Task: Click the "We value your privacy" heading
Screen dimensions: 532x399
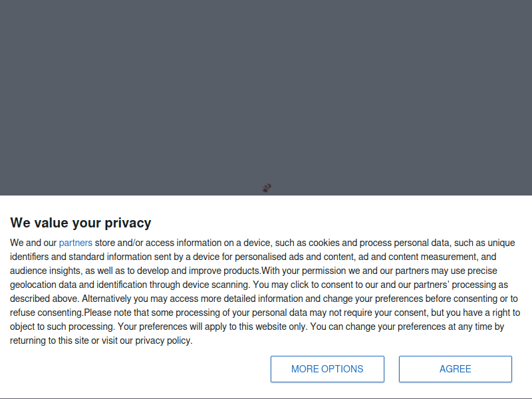Action: tap(80, 223)
